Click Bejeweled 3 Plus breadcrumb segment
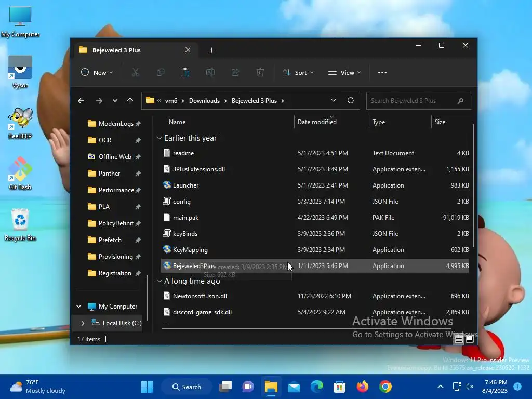Image resolution: width=532 pixels, height=399 pixels. click(x=254, y=101)
